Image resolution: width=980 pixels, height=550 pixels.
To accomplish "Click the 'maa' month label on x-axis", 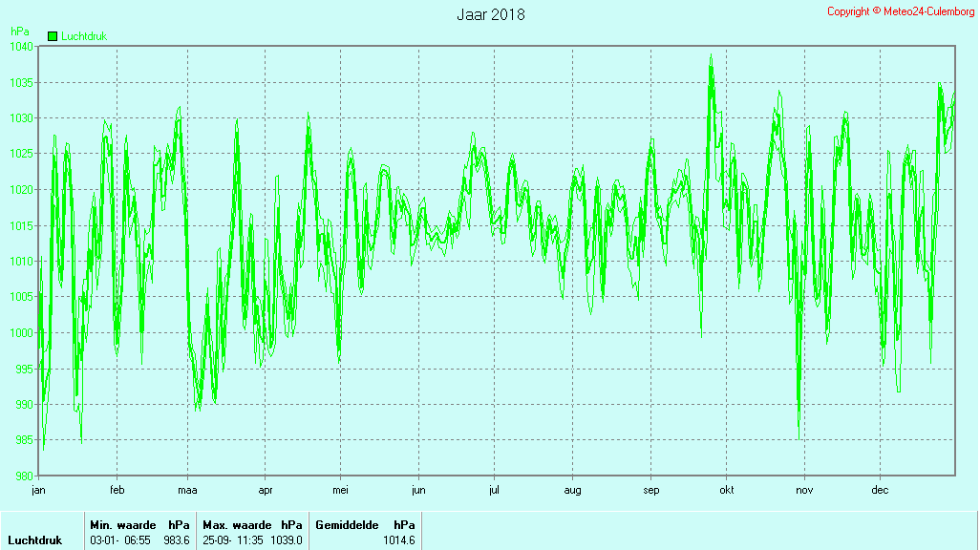I will (x=187, y=490).
